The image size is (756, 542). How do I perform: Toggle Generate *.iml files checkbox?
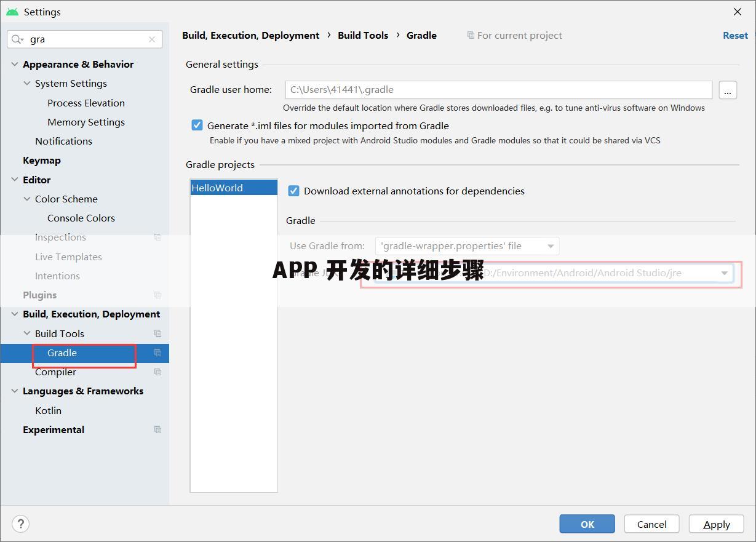(x=197, y=126)
